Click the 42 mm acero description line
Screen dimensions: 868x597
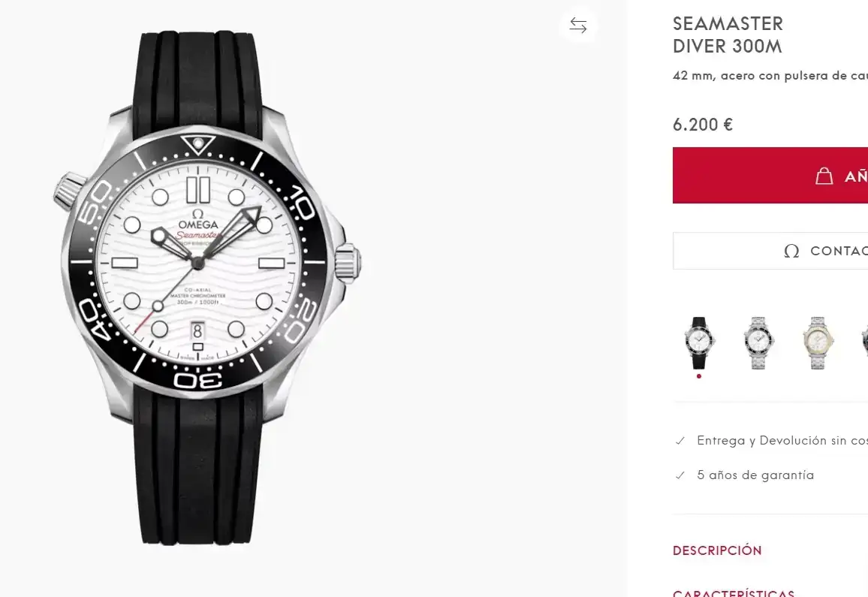[x=770, y=76]
